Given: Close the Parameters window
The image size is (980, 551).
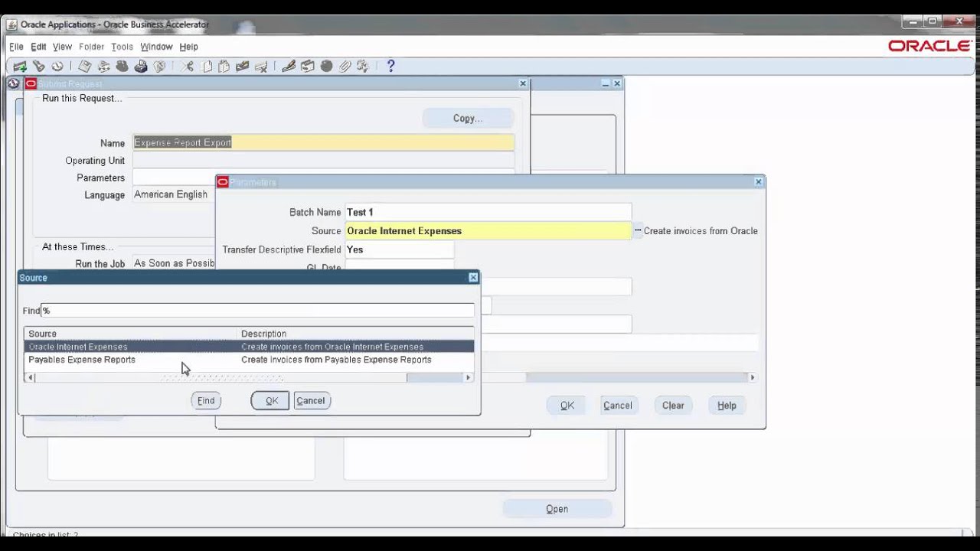Looking at the screenshot, I should point(759,182).
